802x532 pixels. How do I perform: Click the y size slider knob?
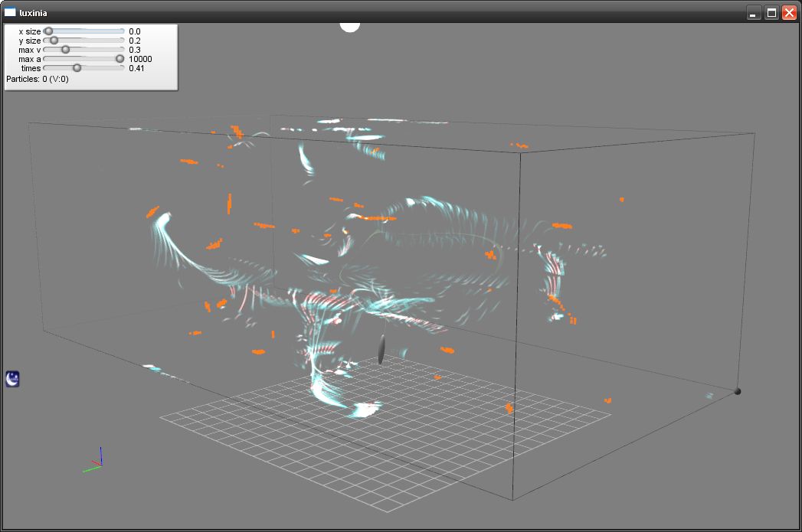pyautogui.click(x=54, y=41)
